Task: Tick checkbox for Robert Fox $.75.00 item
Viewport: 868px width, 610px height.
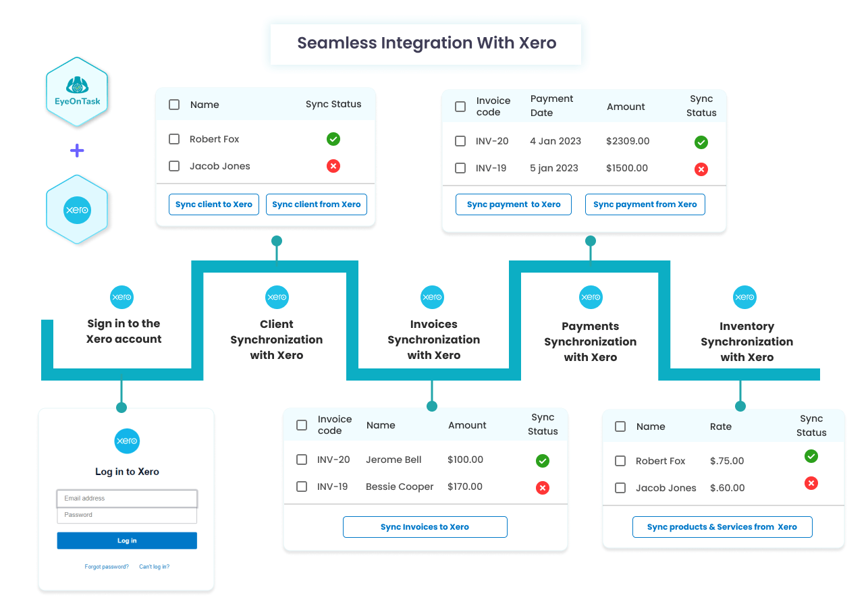Action: coord(620,461)
